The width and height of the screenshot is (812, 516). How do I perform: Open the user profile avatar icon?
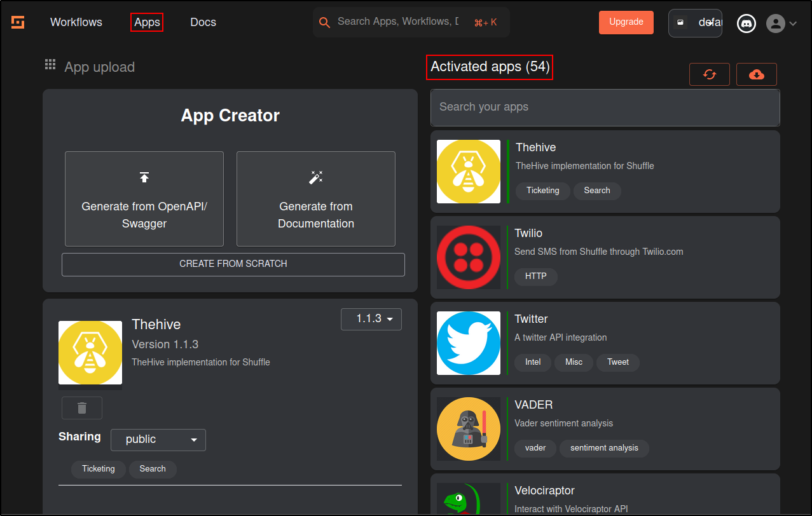tap(776, 23)
